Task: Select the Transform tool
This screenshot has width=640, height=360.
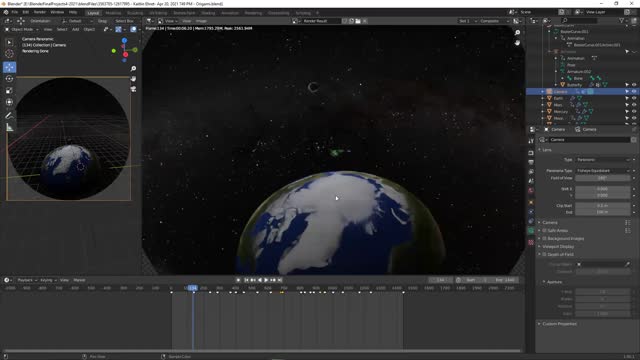Action: coord(9,102)
